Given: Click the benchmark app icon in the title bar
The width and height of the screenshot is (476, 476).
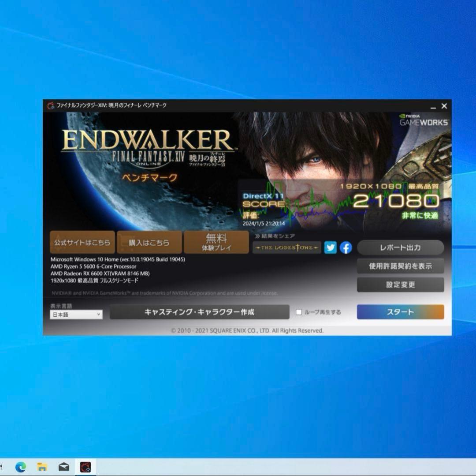Looking at the screenshot, I should 50,106.
